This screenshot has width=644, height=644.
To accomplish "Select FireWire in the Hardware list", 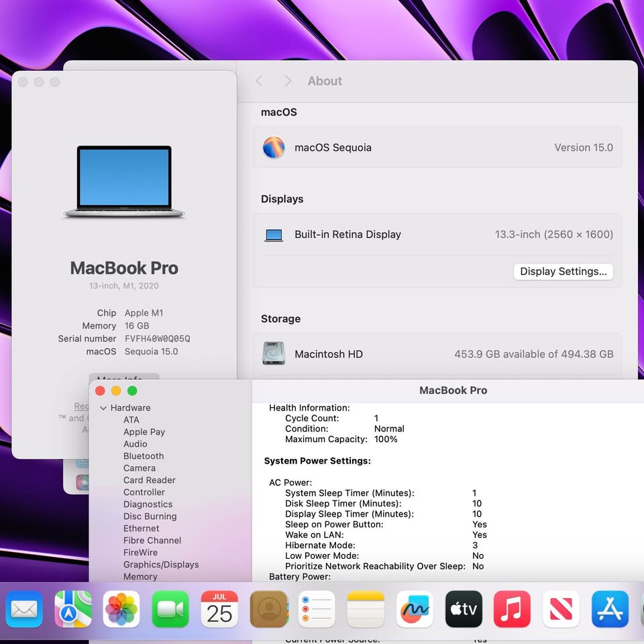I will (140, 552).
